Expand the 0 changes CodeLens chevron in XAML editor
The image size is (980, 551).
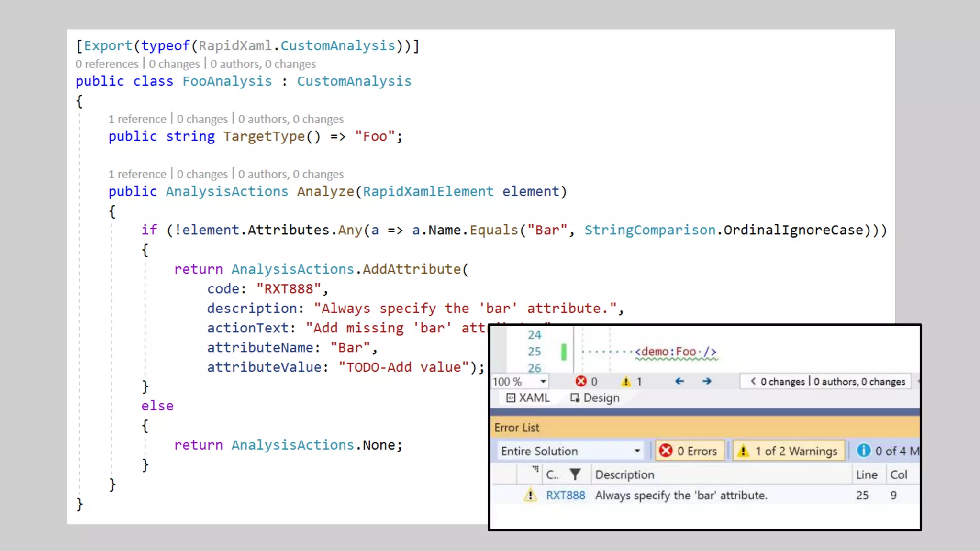click(x=753, y=381)
